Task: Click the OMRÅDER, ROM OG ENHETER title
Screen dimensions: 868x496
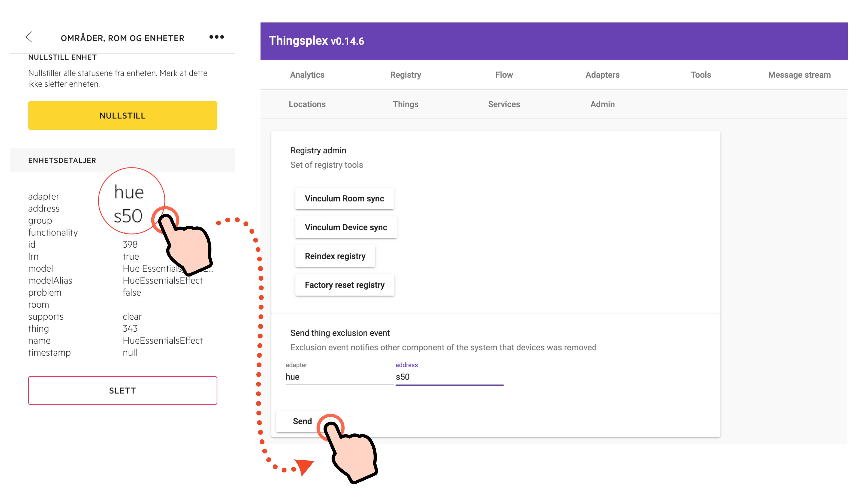Action: coord(123,38)
